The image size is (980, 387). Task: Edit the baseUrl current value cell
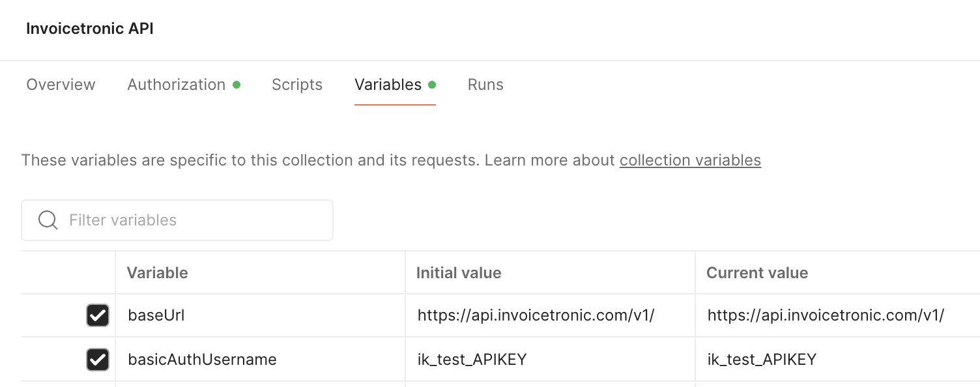[826, 316]
